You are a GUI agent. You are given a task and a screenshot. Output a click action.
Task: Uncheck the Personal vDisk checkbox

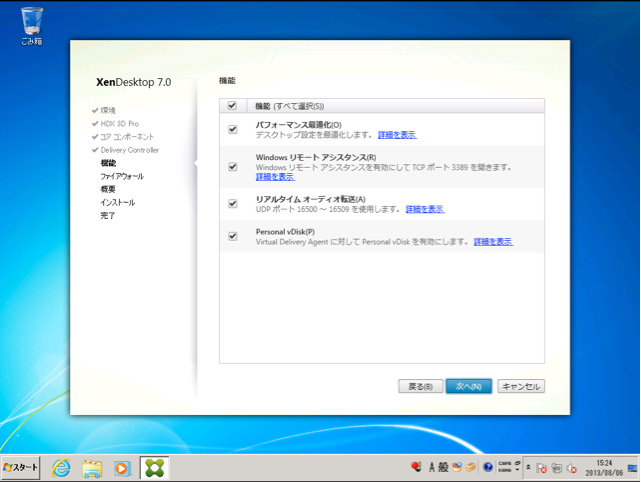coord(233,236)
